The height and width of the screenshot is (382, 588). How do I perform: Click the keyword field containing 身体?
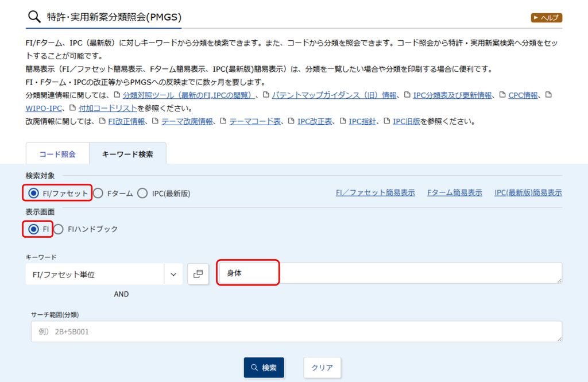pos(389,273)
